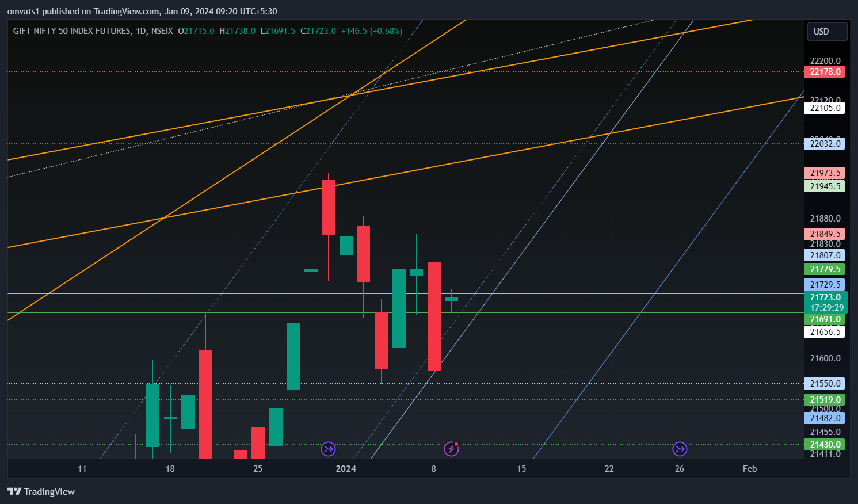This screenshot has height=504, width=858.
Task: Click the purple event marker near January 8
Action: [x=451, y=449]
